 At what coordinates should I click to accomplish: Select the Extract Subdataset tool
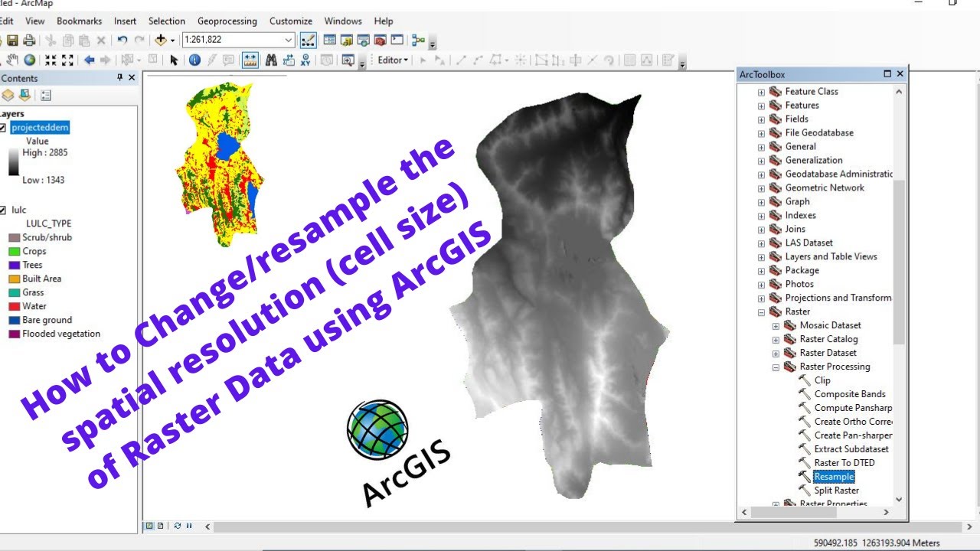point(851,449)
